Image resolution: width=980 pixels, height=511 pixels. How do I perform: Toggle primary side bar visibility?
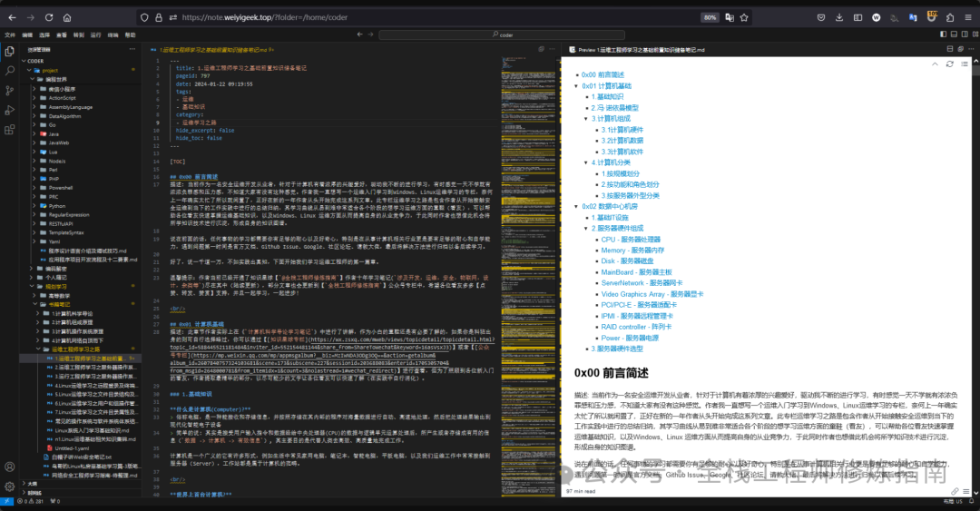(943, 34)
